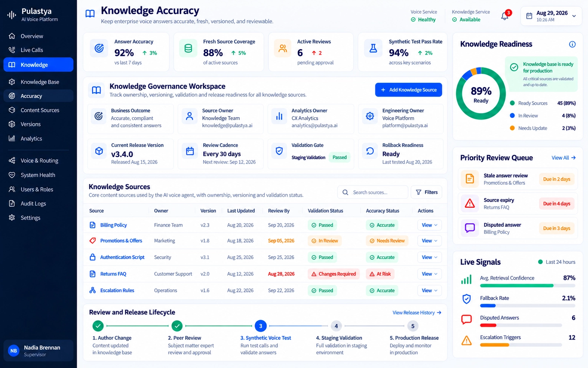Open the notifications bell
This screenshot has width=588, height=368.
pos(505,16)
